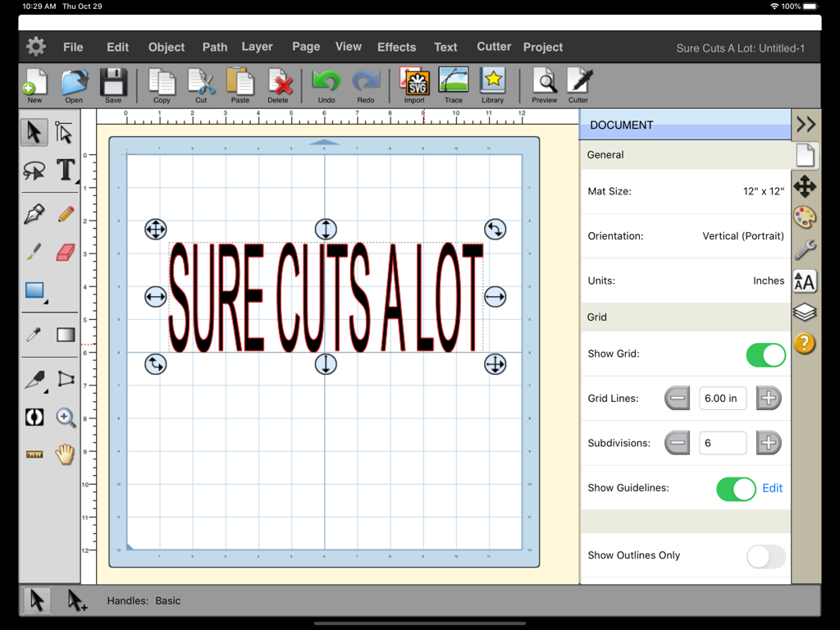The width and height of the screenshot is (840, 630).
Task: Turn off Show Guidelines
Action: click(736, 488)
